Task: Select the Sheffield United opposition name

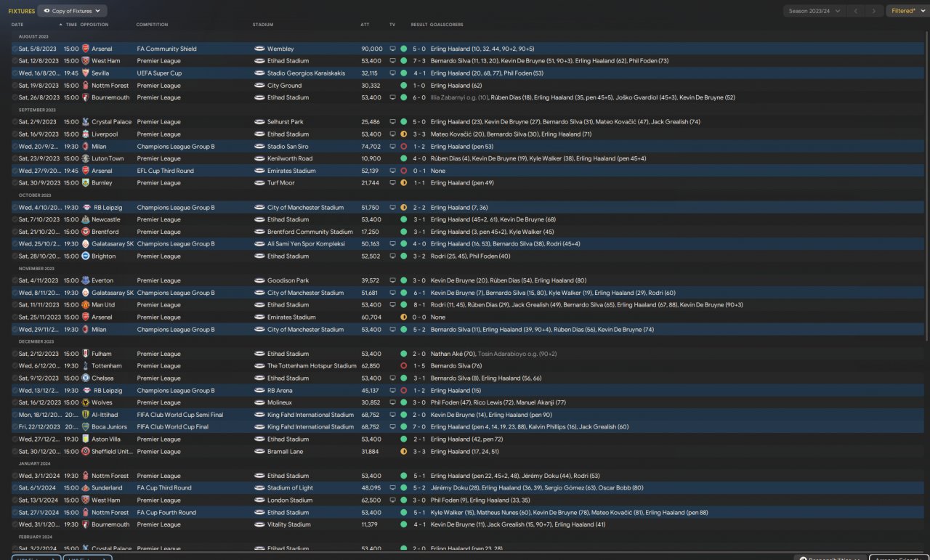Action: point(111,452)
